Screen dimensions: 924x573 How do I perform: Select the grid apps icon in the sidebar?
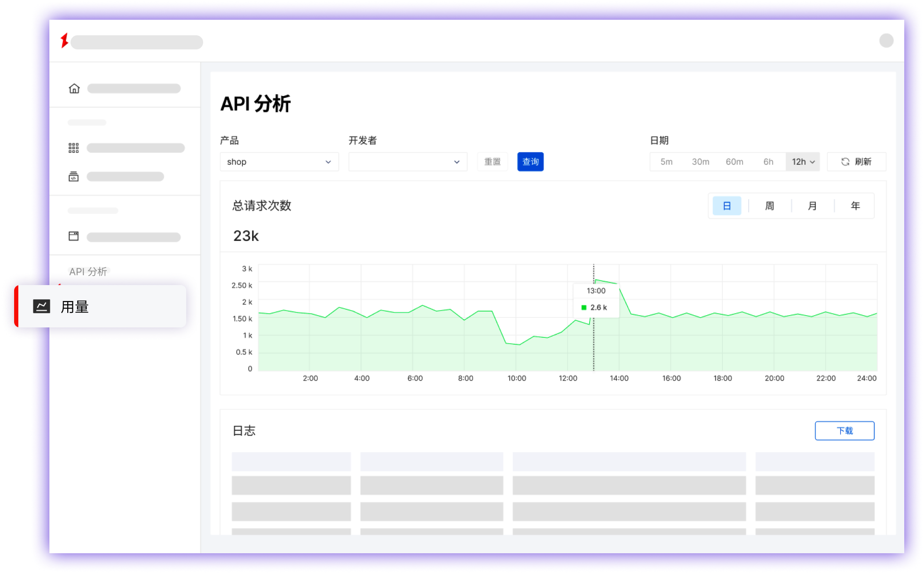click(74, 147)
